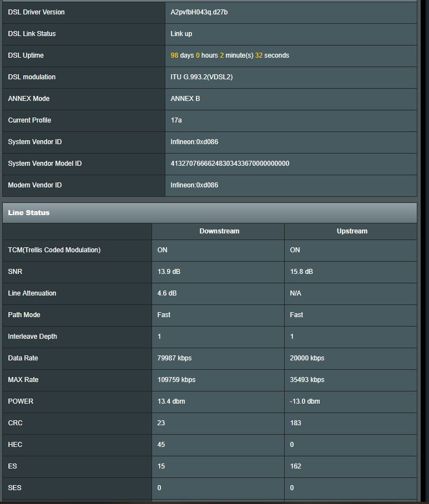Select the downstream Data Rate 79987 kbps
This screenshot has height=504, width=429.
pyautogui.click(x=174, y=358)
